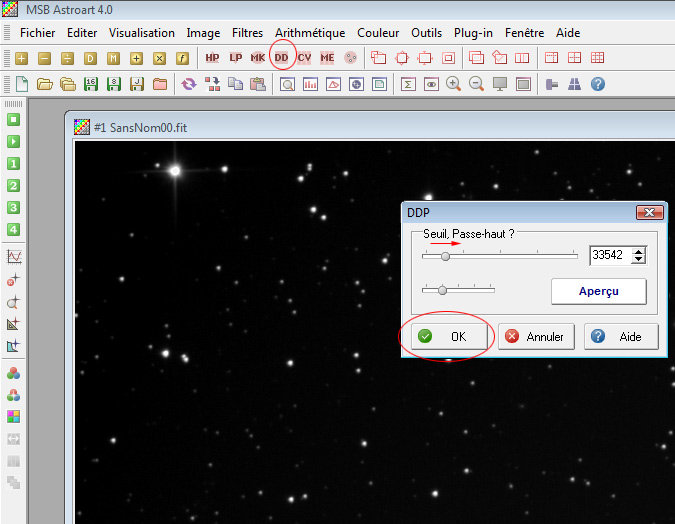The image size is (675, 524).
Task: Click the Aide button in DDP dialog
Action: [x=621, y=336]
